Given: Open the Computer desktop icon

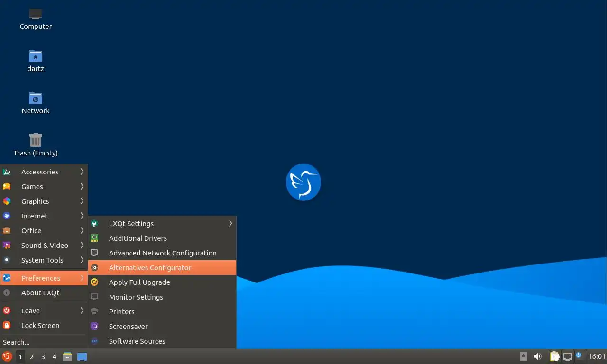Looking at the screenshot, I should click(x=36, y=19).
